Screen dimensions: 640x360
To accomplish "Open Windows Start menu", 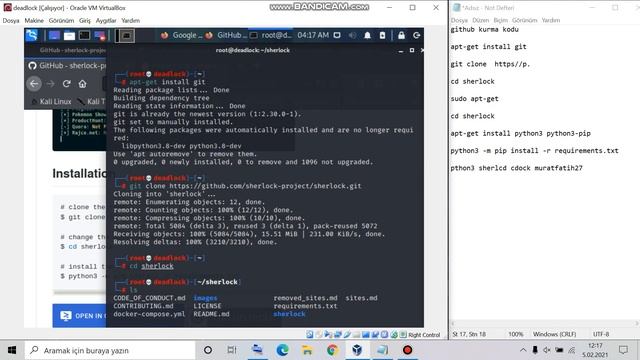I will click(x=12, y=350).
